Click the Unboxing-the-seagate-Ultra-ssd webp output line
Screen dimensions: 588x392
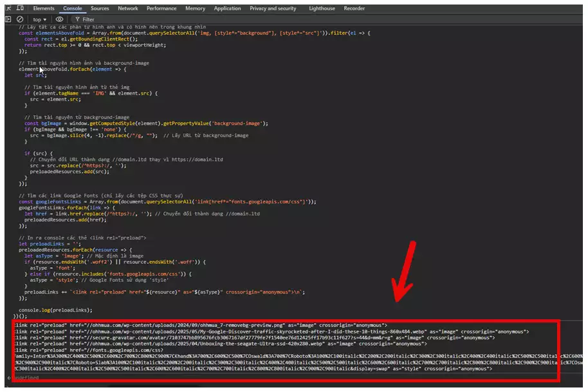[x=221, y=343]
